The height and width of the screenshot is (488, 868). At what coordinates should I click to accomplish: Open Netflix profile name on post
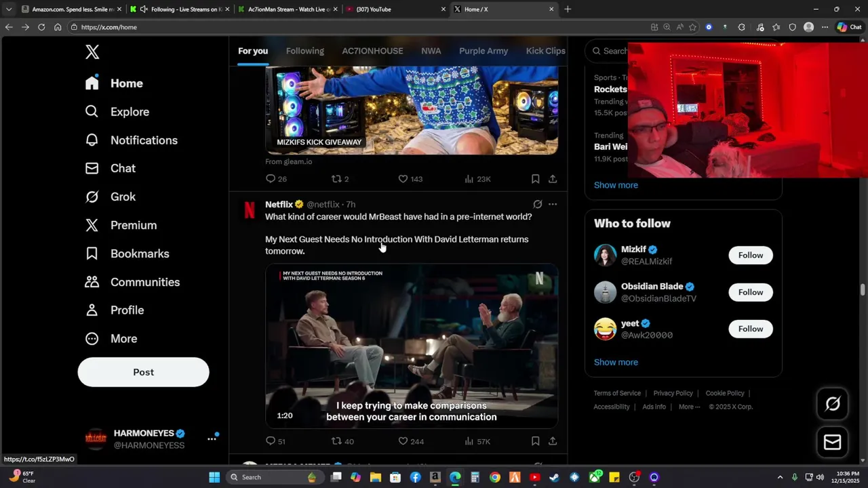279,204
